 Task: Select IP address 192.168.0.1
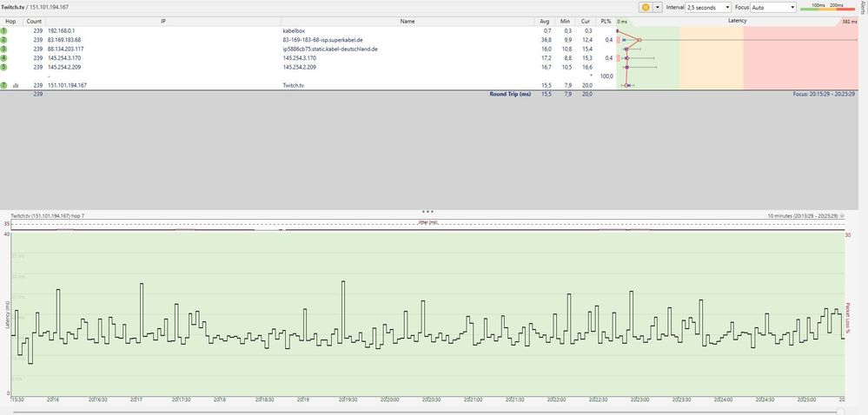(x=62, y=30)
